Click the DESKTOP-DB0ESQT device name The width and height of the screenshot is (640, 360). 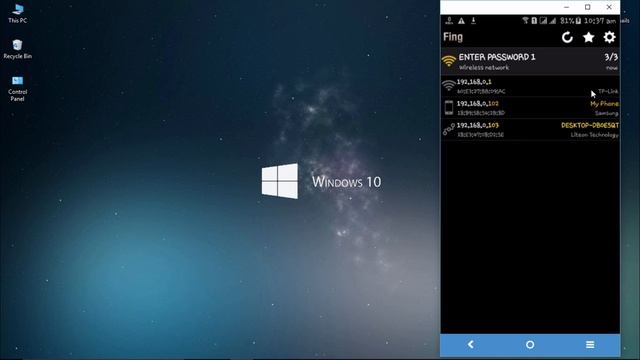pyautogui.click(x=590, y=125)
